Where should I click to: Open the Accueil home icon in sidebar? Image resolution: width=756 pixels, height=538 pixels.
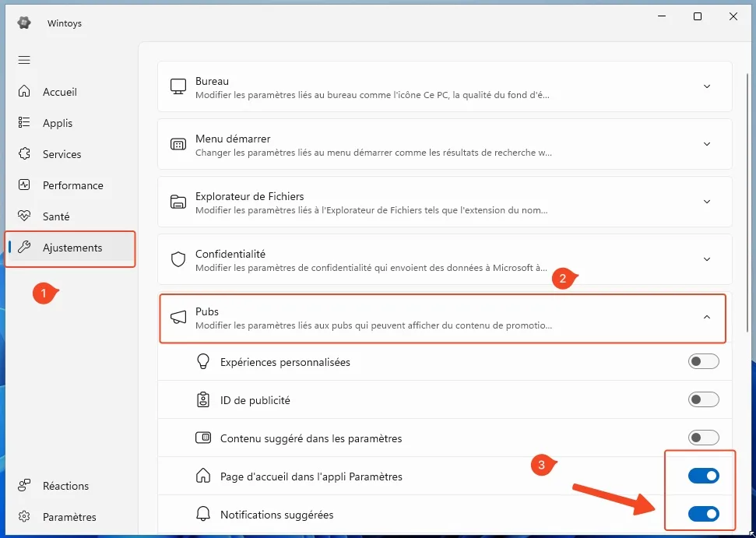pyautogui.click(x=24, y=92)
